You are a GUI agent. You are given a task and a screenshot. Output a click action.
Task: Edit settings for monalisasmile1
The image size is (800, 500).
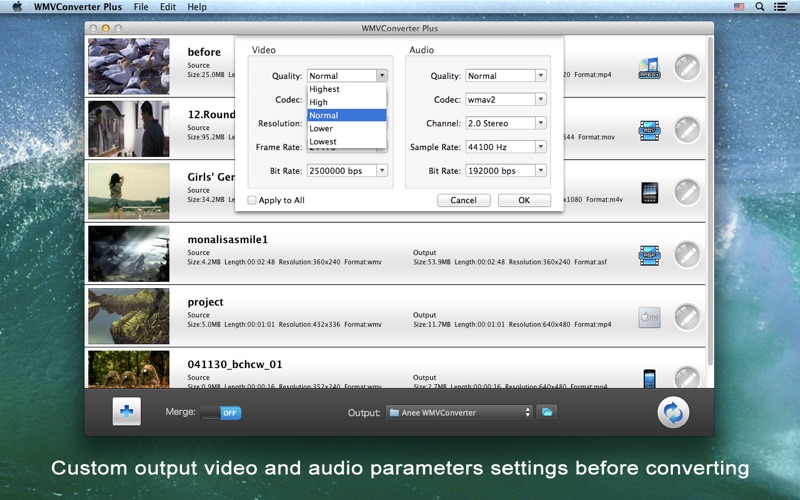click(687, 255)
